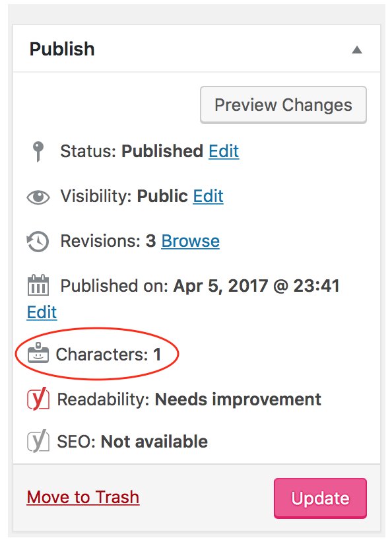Edit the post Status
The image size is (392, 542).
224,151
